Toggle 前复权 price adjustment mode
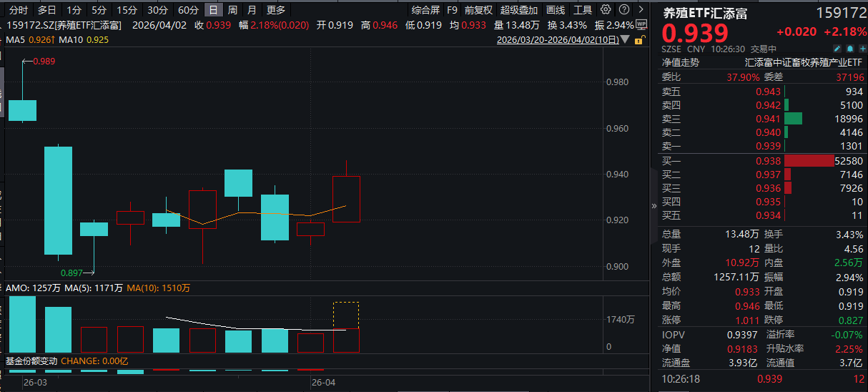This screenshot has height=392, width=868. pos(478,10)
